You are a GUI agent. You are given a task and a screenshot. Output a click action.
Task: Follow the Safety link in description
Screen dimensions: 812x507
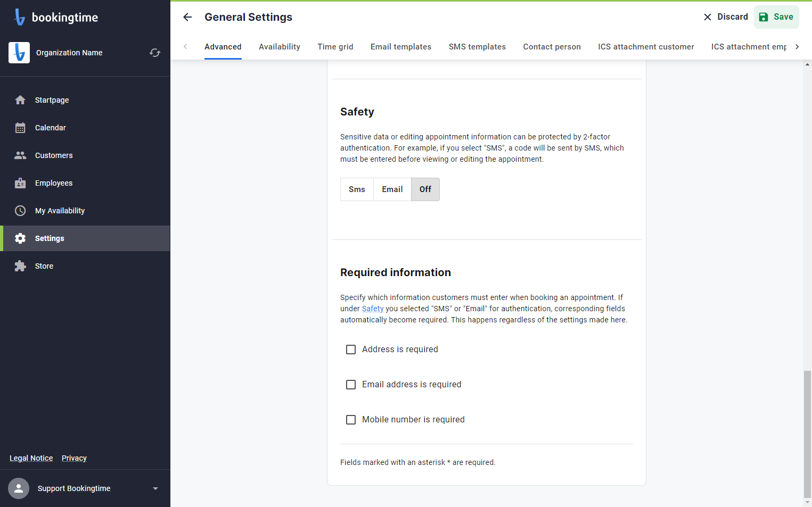[x=373, y=309]
